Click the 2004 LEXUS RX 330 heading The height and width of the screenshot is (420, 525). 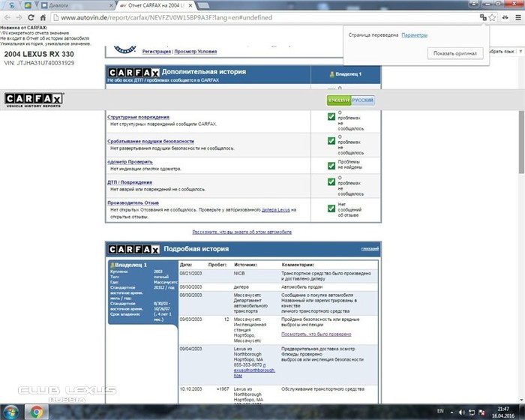point(39,54)
